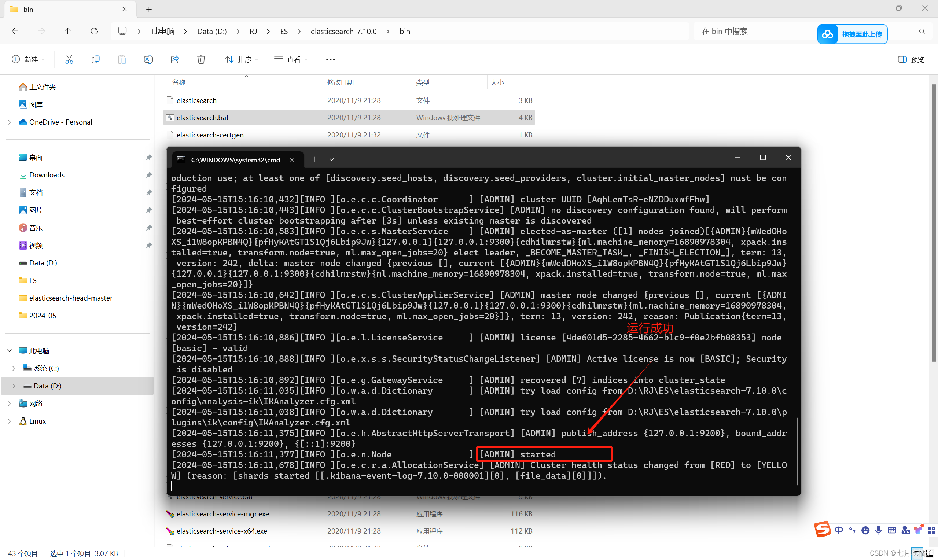The image size is (938, 560).
Task: Open the More options ellipsis button
Action: (331, 59)
